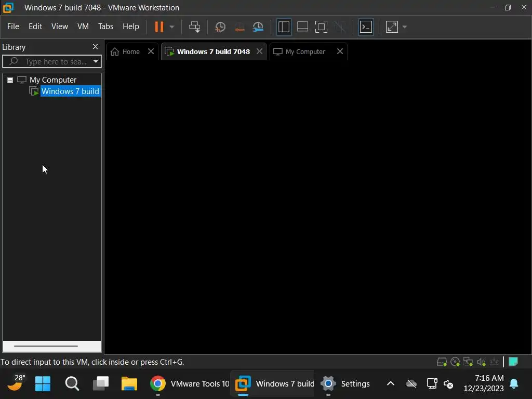Suspend the VM with the pause button

(x=159, y=26)
